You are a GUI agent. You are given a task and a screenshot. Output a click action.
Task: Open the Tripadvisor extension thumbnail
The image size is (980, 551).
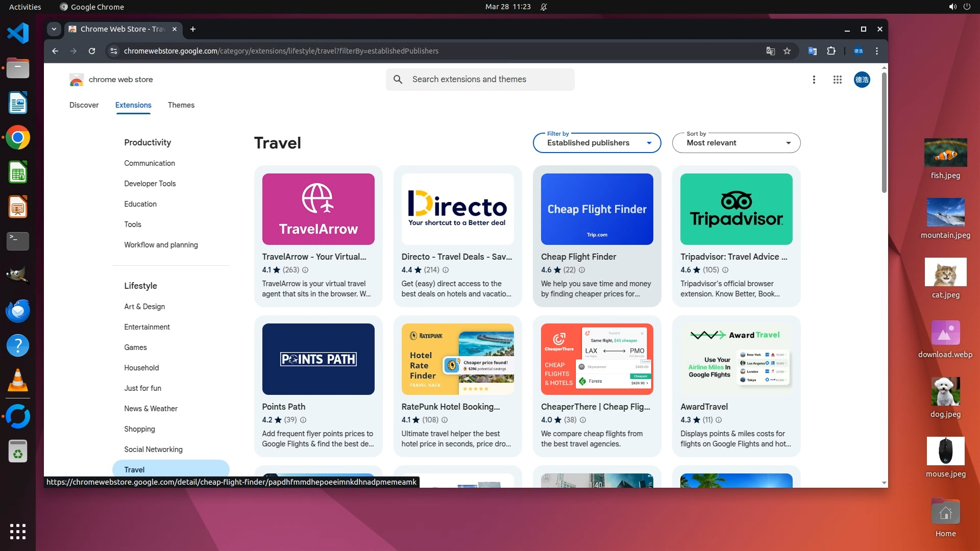[x=736, y=209]
